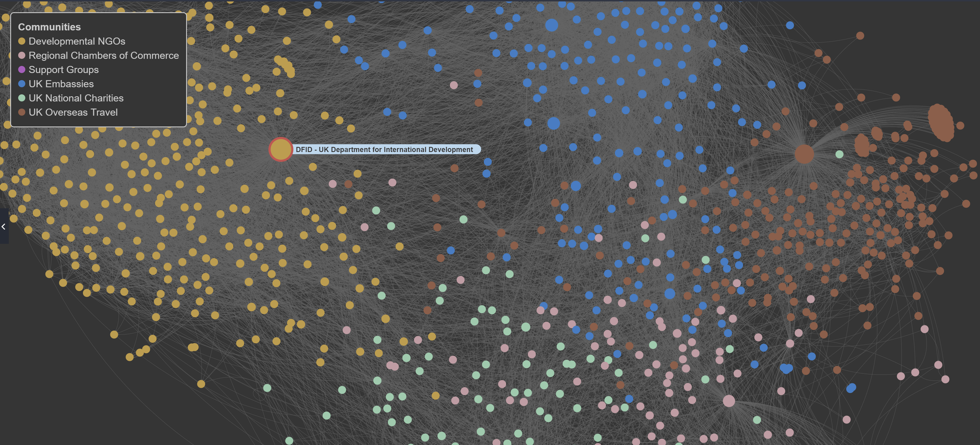Screen dimensions: 980x445
Task: Click the brown UK Overseas Travel legend dot
Action: click(x=22, y=112)
